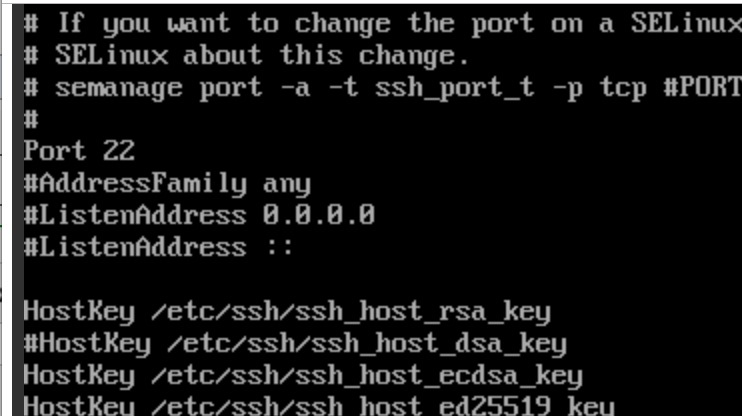Click the 'tcp' protocol word
The width and height of the screenshot is (742, 416).
[623, 89]
